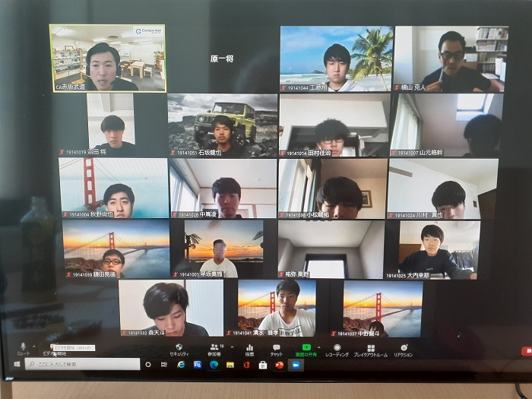Open the チャット chat panel

click(276, 350)
